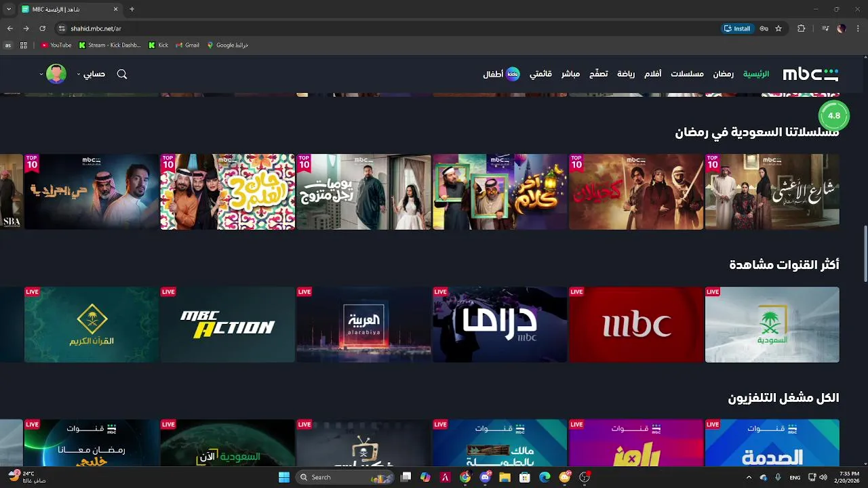Open the رياضة sports menu item
The height and width of the screenshot is (488, 868).
(x=626, y=74)
